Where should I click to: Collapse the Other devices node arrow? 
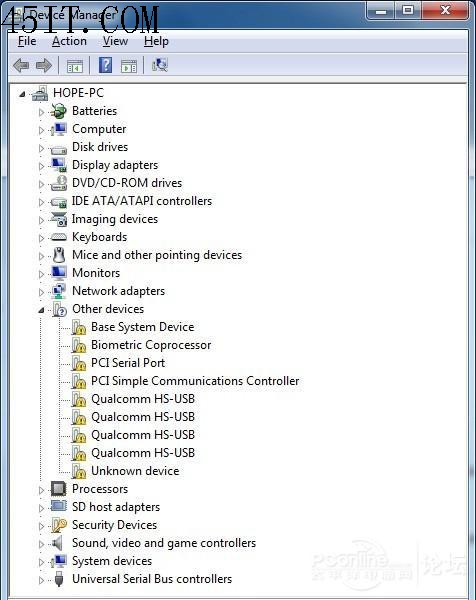[41, 310]
